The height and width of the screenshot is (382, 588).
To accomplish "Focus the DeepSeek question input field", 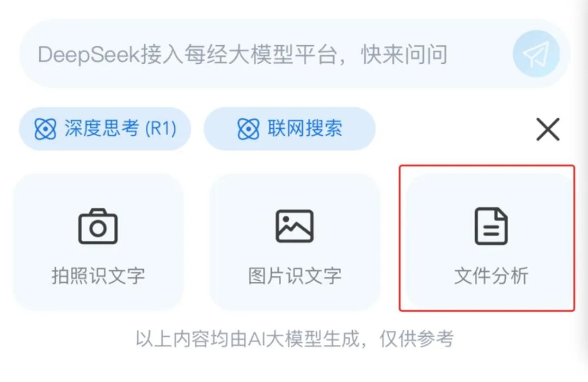I will (x=262, y=54).
